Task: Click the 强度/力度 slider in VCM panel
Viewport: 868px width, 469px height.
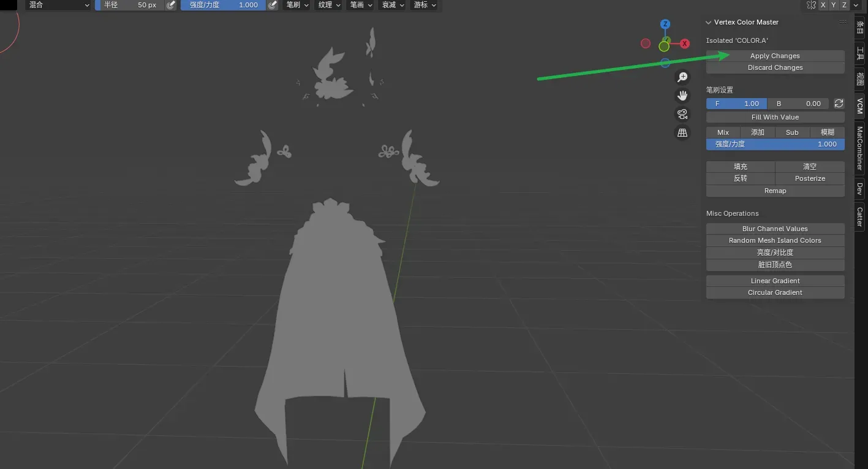Action: coord(775,144)
